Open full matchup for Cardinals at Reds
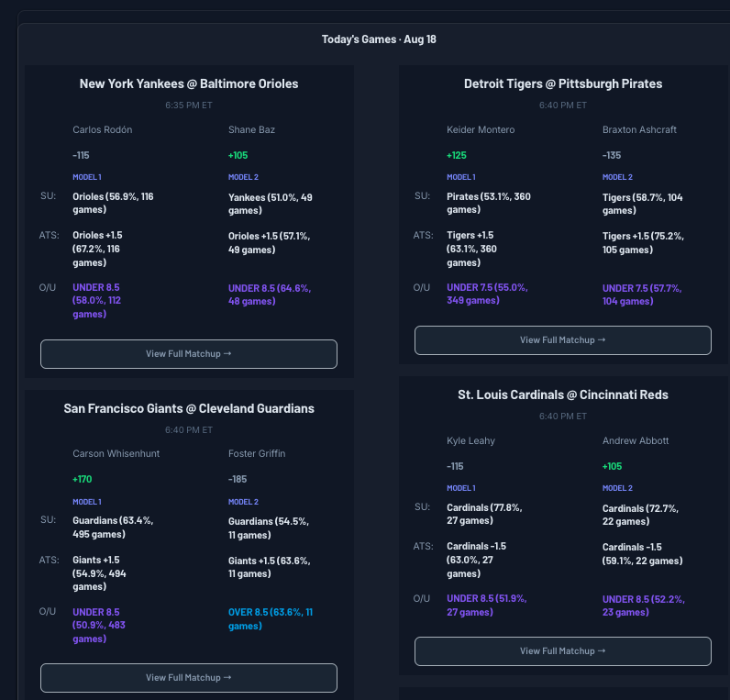 (563, 651)
